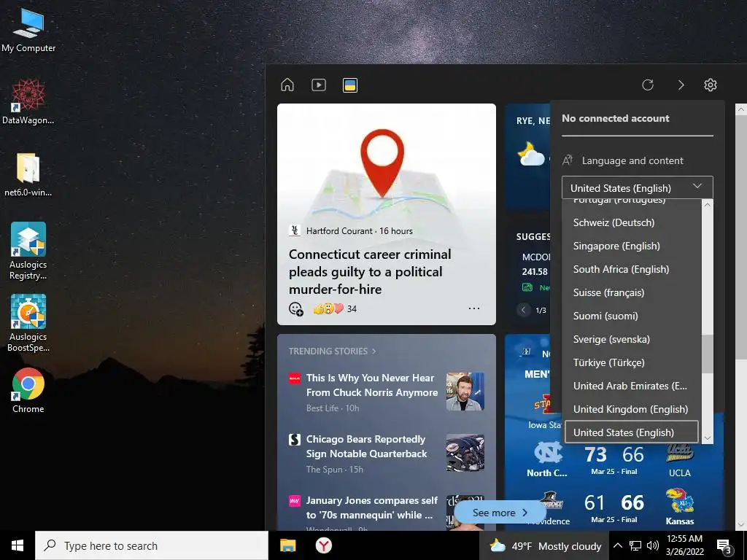Click the taskbar search box
This screenshot has height=560, width=747.
point(152,545)
